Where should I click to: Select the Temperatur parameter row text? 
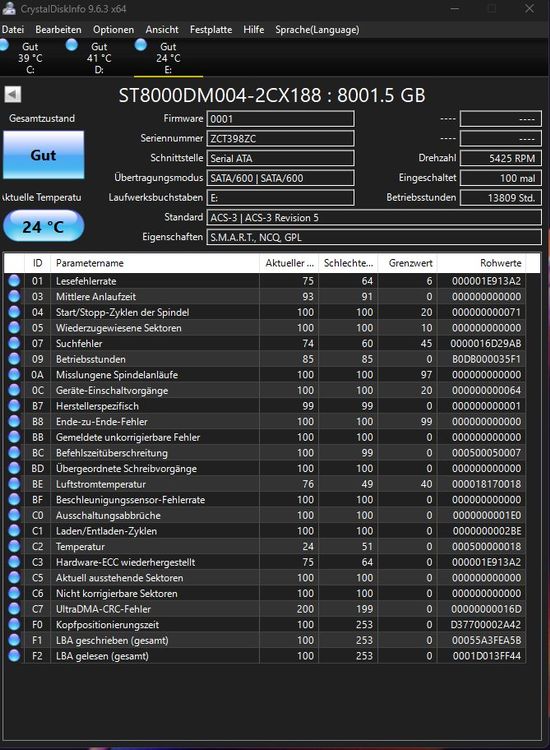[80, 547]
